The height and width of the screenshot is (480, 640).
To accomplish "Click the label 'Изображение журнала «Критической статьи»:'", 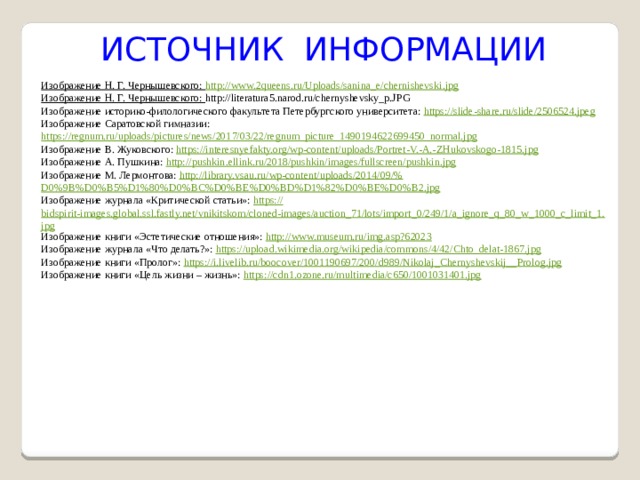I will (146, 200).
